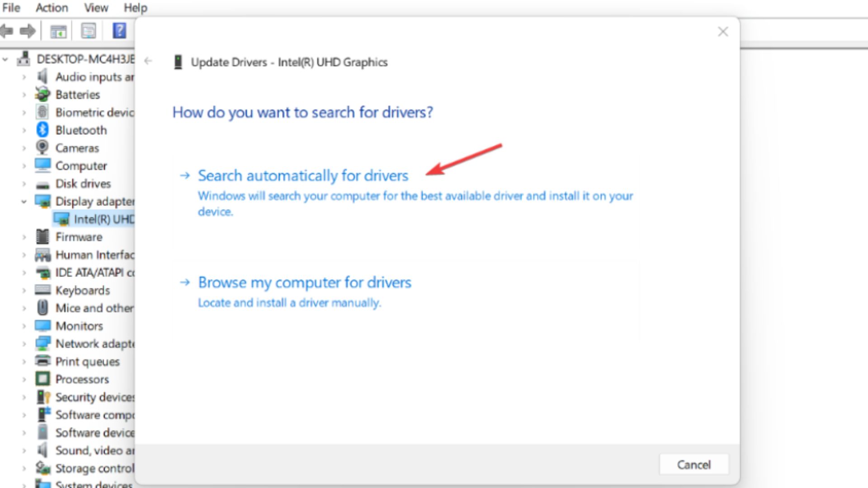Open the Action menu

(x=51, y=8)
